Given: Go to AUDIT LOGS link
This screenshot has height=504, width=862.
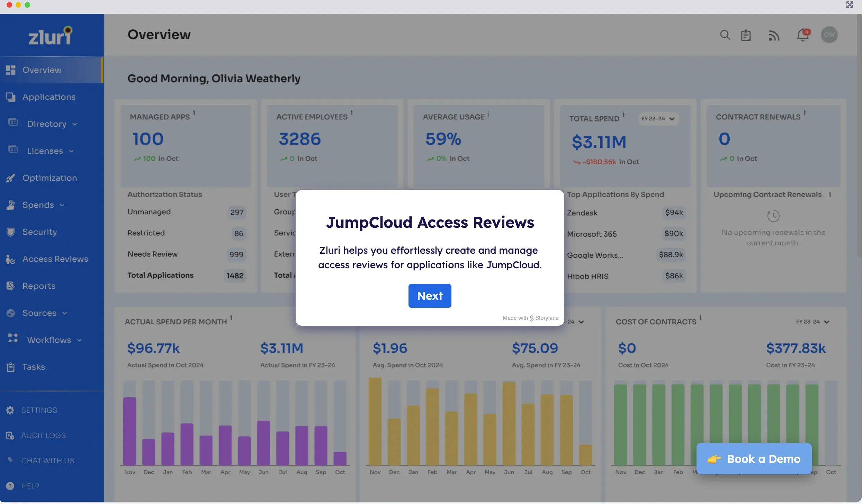Looking at the screenshot, I should click(x=44, y=435).
